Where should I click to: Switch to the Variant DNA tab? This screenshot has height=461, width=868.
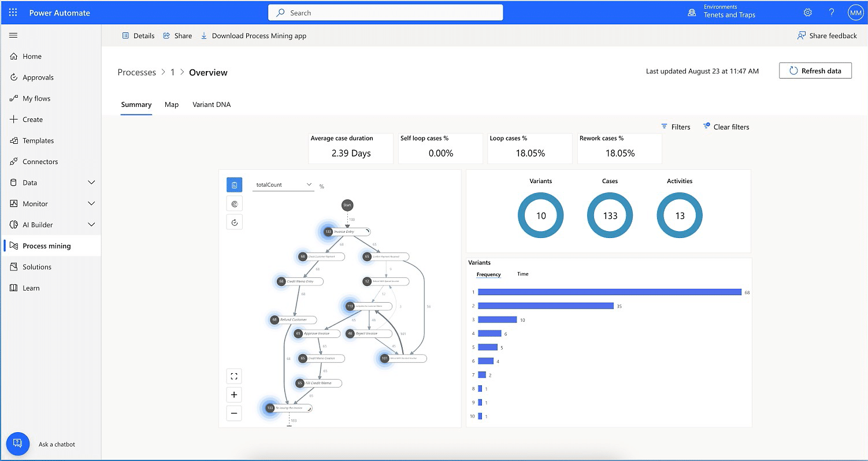tap(212, 105)
